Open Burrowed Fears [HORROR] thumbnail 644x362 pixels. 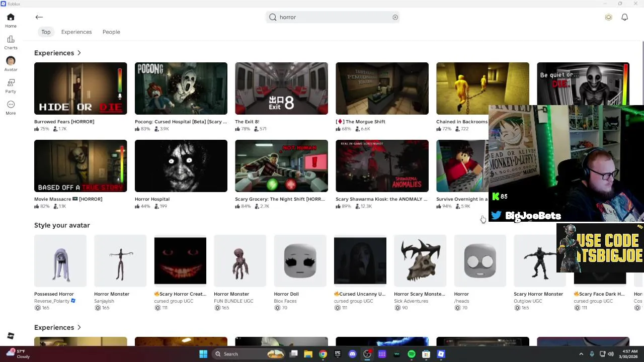pos(80,88)
